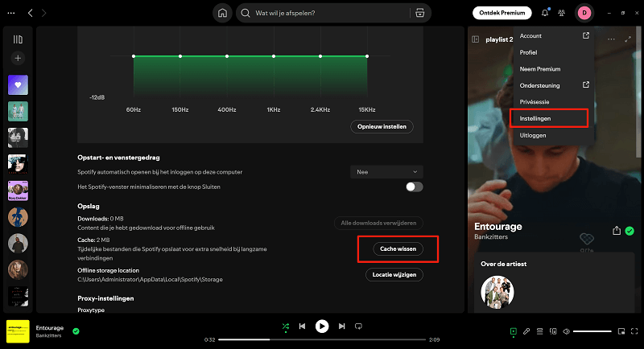Skip to the previous track
Viewport: 644px width, 349px height.
pos(303,326)
